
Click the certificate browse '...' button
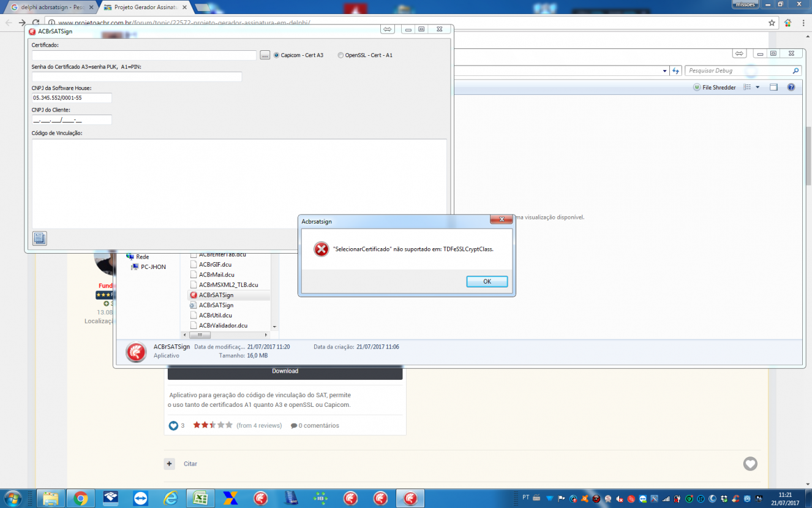265,55
